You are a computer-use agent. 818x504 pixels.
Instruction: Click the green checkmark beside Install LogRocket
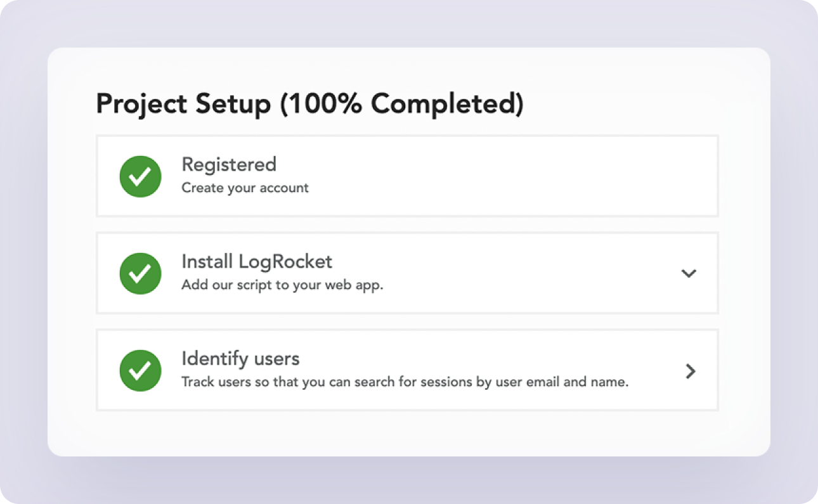pyautogui.click(x=140, y=273)
